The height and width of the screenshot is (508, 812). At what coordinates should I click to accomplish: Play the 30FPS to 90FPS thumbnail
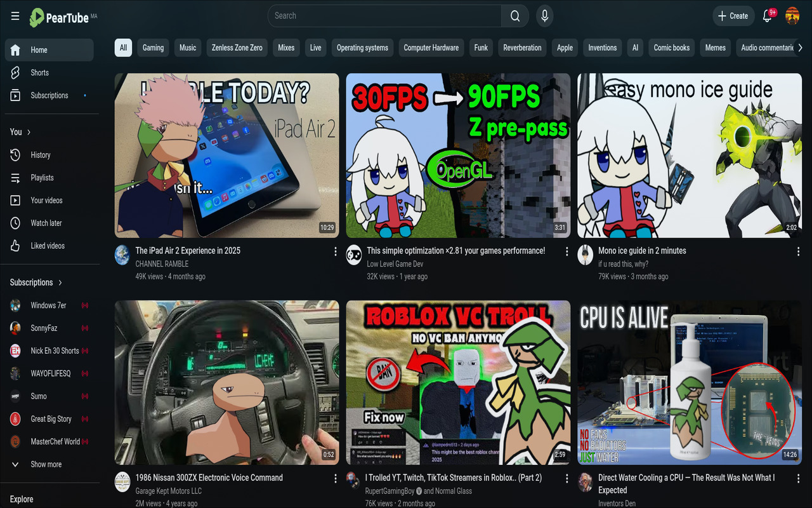pyautogui.click(x=458, y=156)
